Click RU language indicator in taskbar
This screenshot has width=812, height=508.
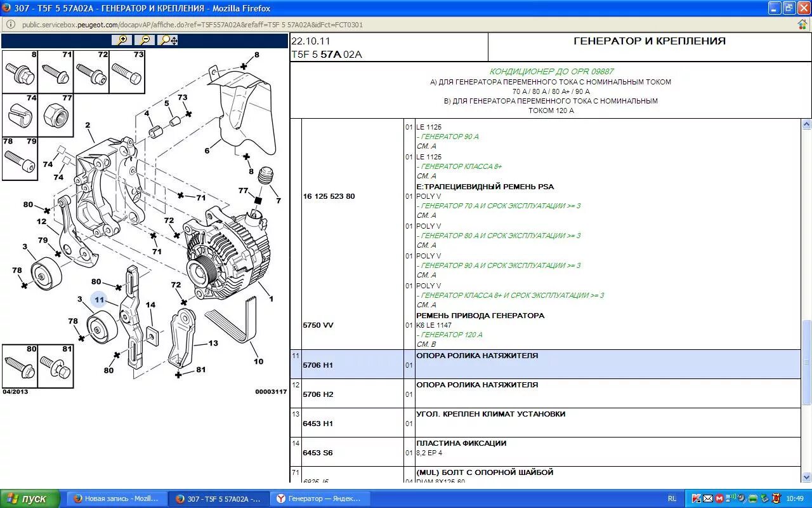(672, 499)
